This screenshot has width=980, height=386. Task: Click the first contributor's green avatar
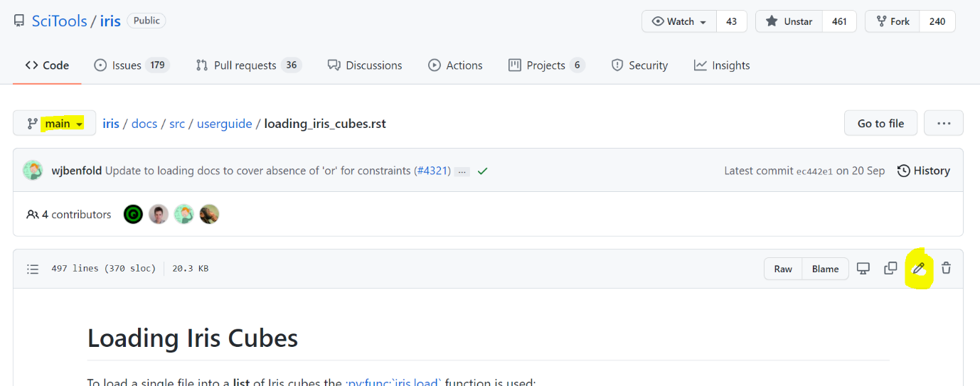point(133,214)
